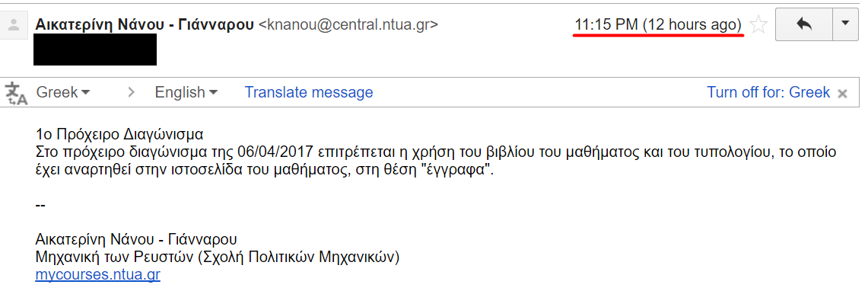The height and width of the screenshot is (307, 868).
Task: Dismiss the translation bar with the X
Action: pos(842,94)
